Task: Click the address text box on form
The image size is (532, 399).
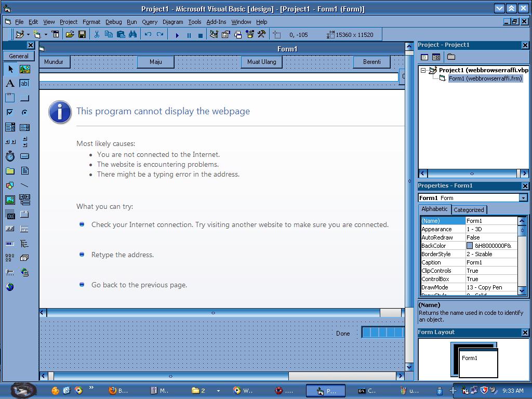Action: pos(219,77)
